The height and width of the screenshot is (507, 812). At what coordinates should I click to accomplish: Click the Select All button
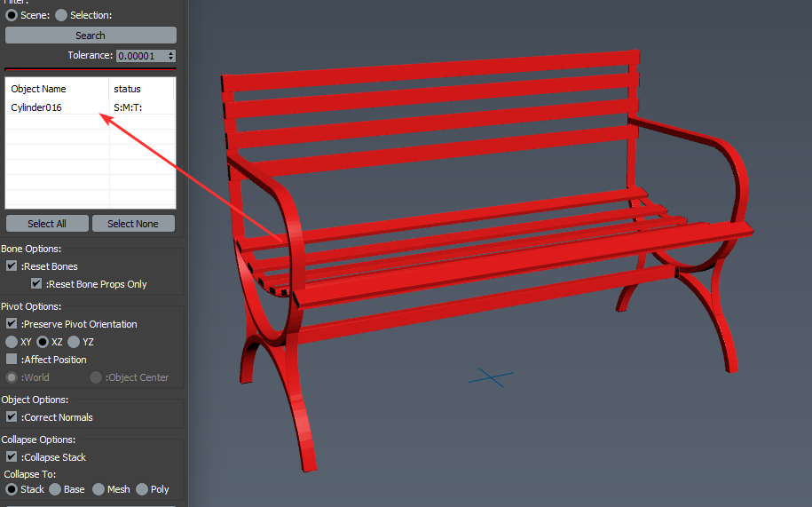(47, 223)
